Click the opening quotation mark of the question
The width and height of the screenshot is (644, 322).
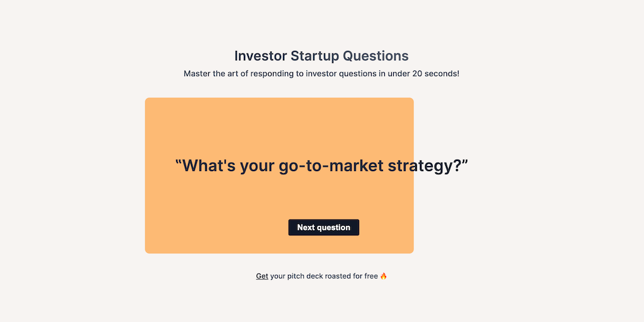click(x=179, y=165)
